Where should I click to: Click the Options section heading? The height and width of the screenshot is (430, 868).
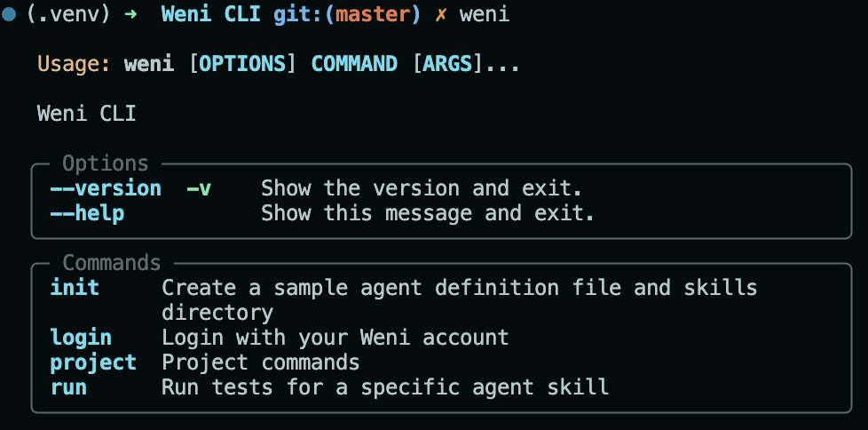tap(105, 163)
